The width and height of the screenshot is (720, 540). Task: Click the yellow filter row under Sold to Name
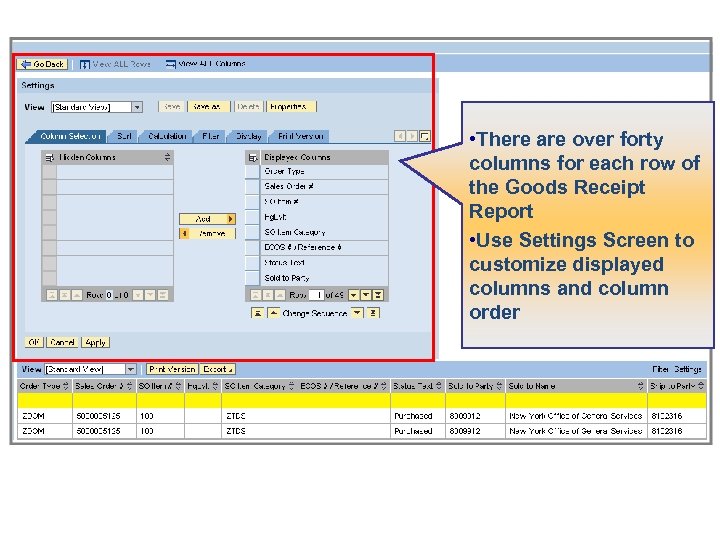(x=576, y=401)
